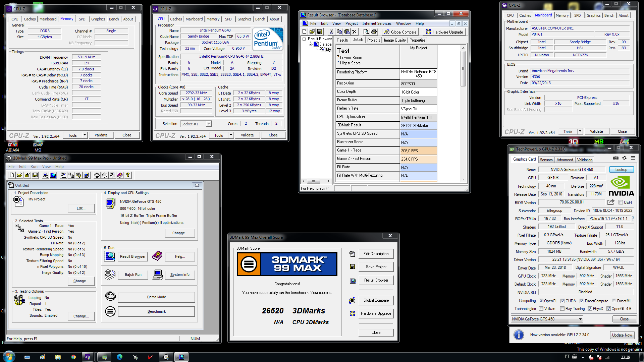
Task: Click the benchmark striped-circle icon in 3DMark toolbar
Action: pyautogui.click(x=105, y=175)
